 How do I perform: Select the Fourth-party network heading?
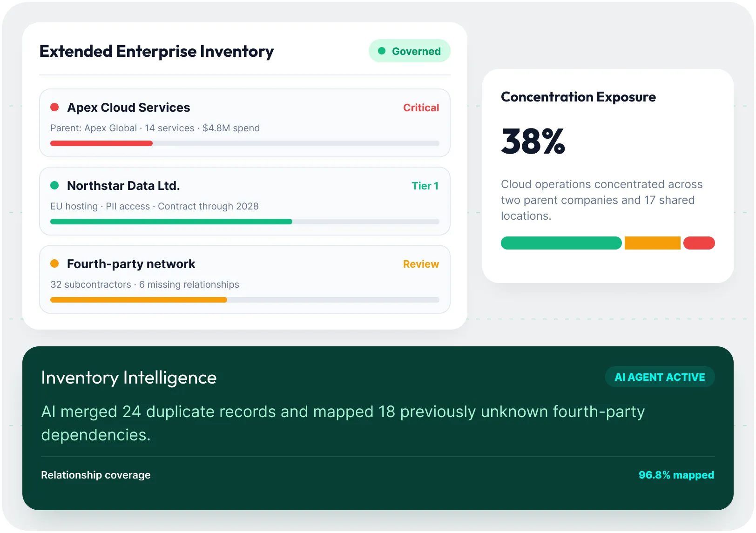pos(131,264)
